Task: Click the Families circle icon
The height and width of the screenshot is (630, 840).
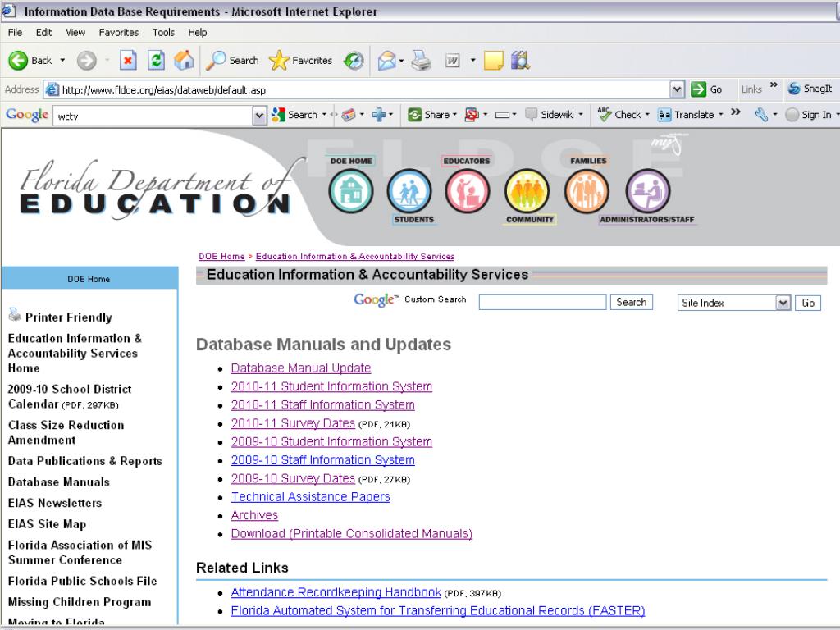Action: point(586,191)
